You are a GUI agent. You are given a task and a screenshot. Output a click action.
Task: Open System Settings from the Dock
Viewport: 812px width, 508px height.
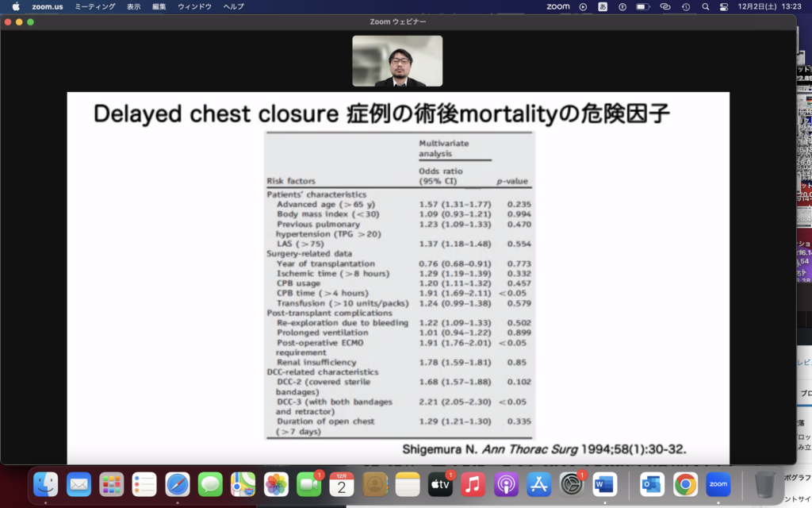pyautogui.click(x=571, y=483)
